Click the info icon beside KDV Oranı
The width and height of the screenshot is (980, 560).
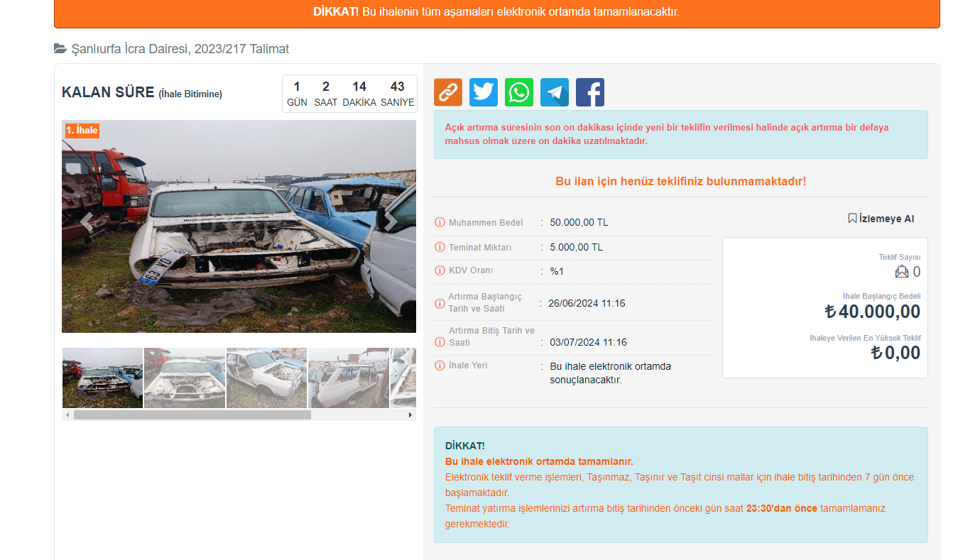[440, 271]
